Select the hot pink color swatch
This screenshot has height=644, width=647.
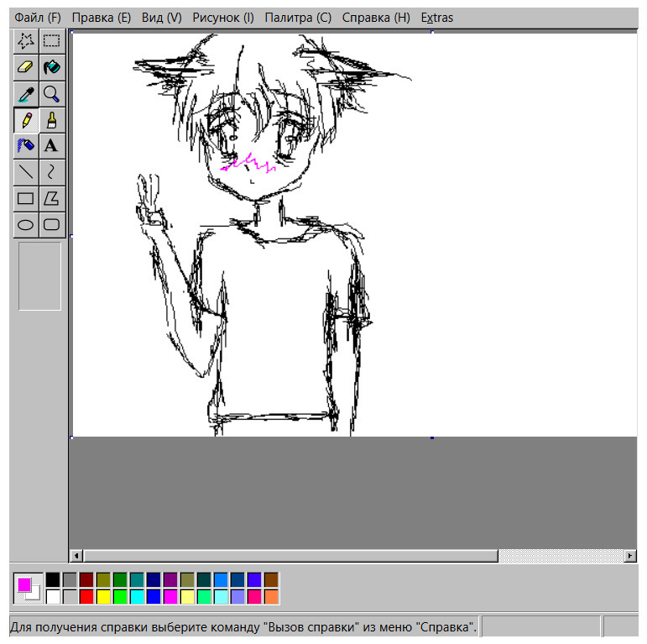[x=254, y=596]
